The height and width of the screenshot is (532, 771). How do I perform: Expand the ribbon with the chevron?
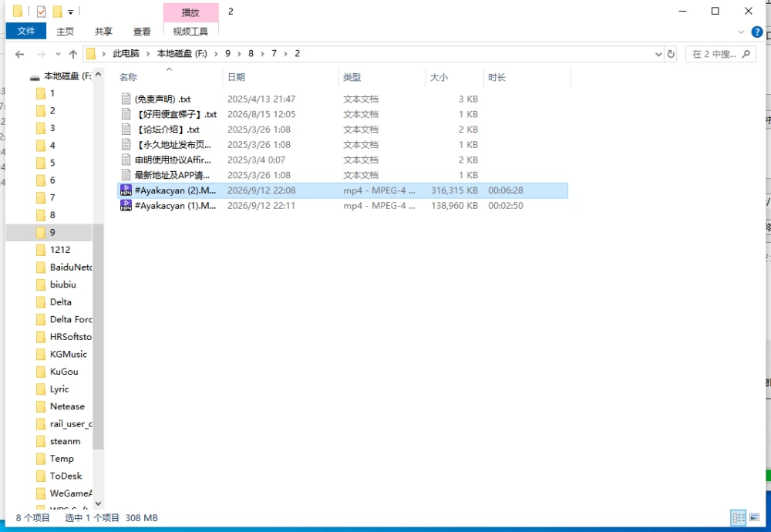click(x=741, y=32)
